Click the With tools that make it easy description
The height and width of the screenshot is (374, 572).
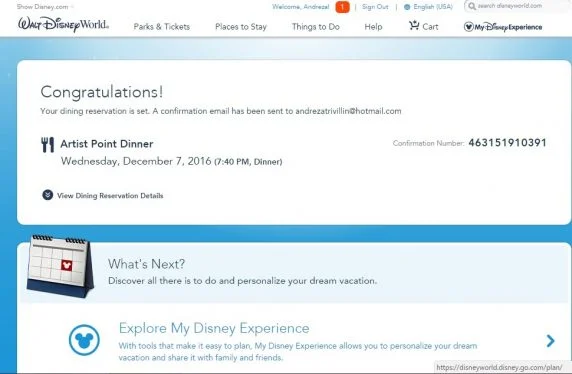[298, 351]
